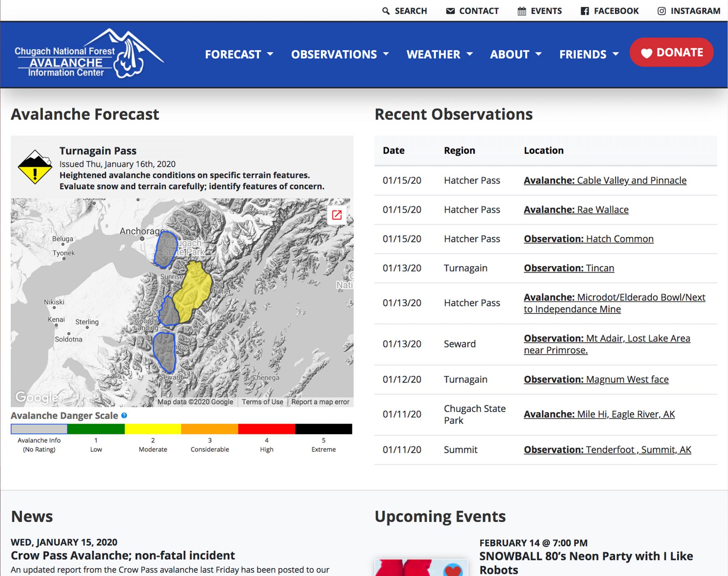Expand the Friends menu arrow

point(616,54)
